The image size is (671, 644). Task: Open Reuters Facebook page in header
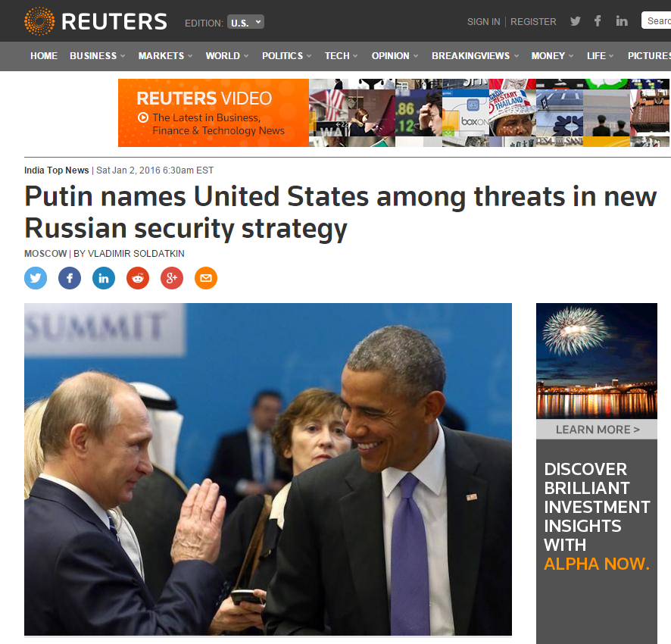598,20
